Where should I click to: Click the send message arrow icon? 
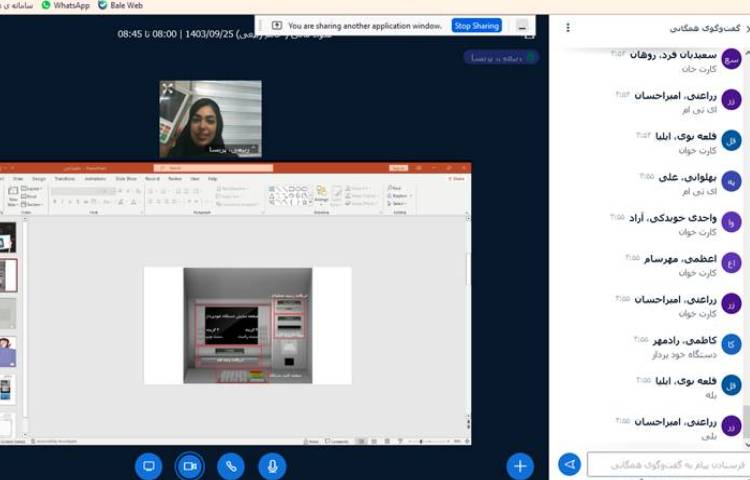[x=569, y=465]
